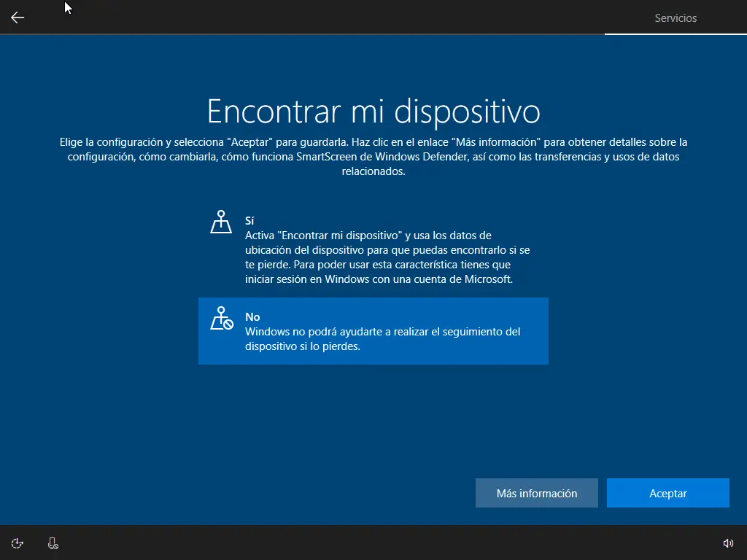Click the microphone disabled icon

coord(53,543)
